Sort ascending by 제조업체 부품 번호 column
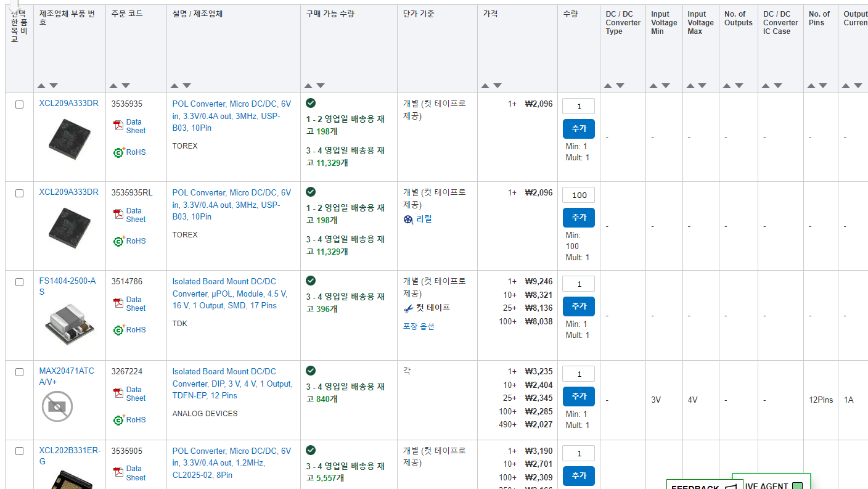 (41, 86)
